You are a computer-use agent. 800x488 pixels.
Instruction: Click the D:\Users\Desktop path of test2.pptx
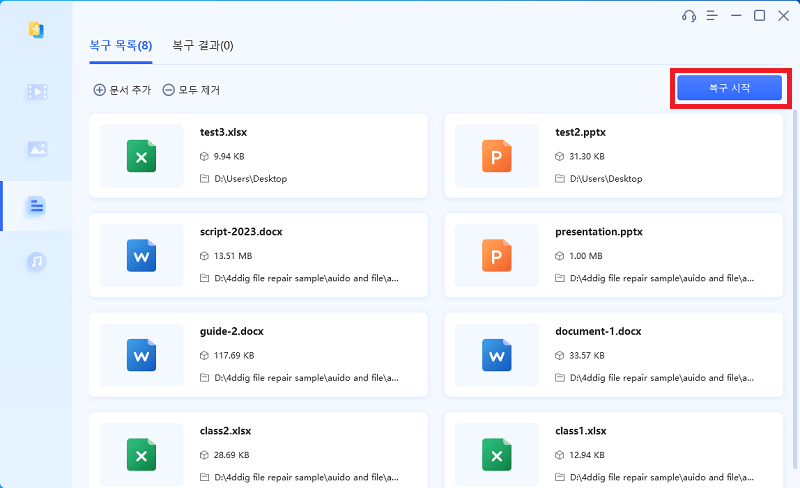[x=606, y=179]
